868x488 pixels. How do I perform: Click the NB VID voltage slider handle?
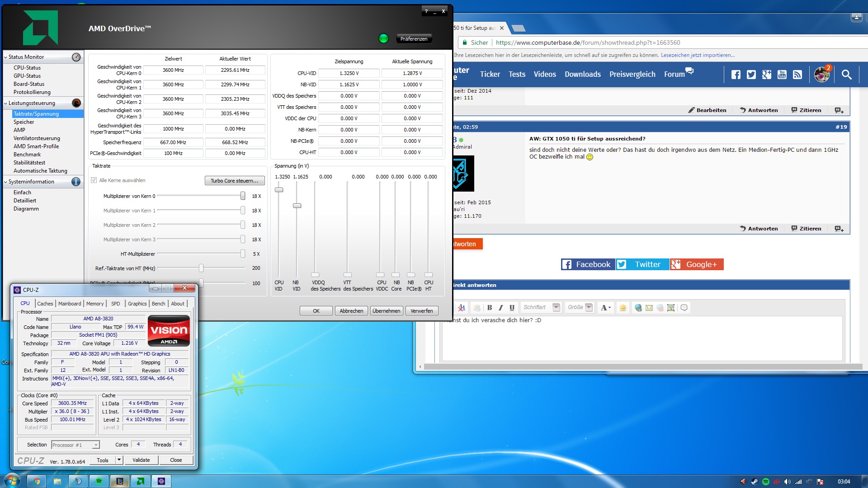[297, 206]
